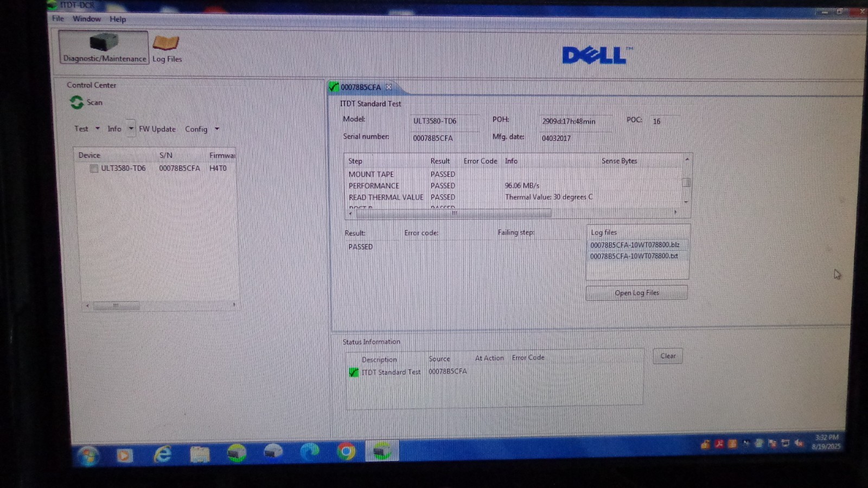Select log file 00078B5CFA-10WT078800.blz
This screenshot has height=488, width=868.
click(x=634, y=245)
